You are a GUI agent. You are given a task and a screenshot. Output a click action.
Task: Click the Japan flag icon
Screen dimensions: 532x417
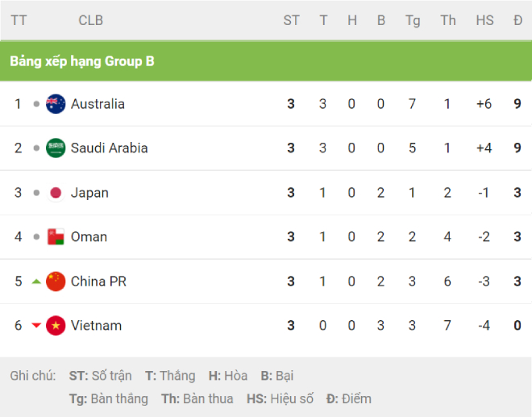tap(56, 193)
